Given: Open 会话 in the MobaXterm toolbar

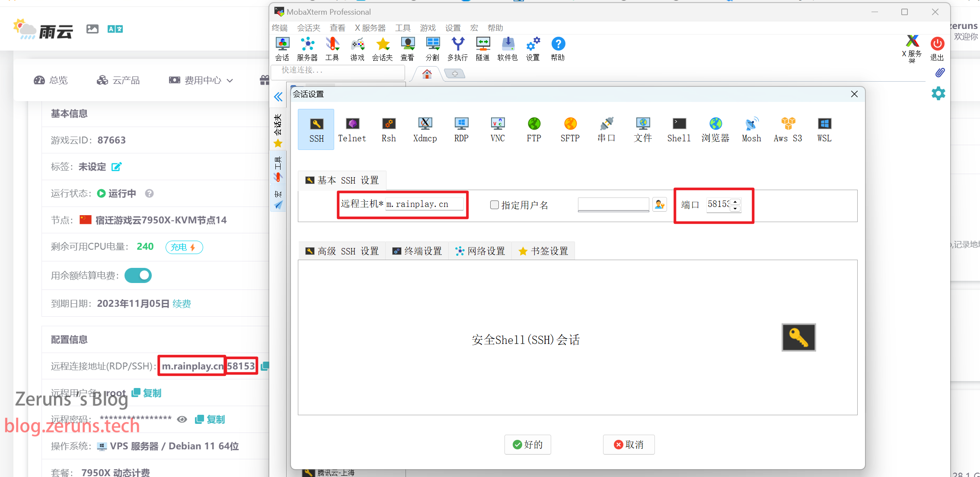Looking at the screenshot, I should point(282,49).
